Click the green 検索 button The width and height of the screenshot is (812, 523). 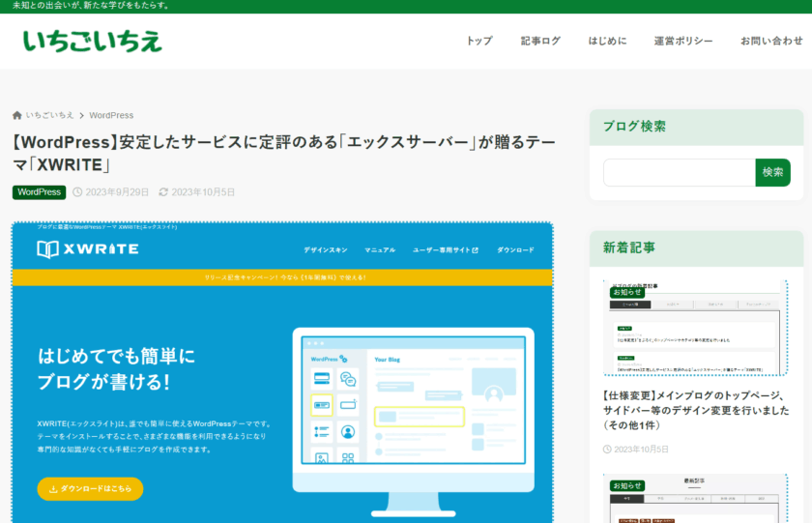[x=772, y=172]
